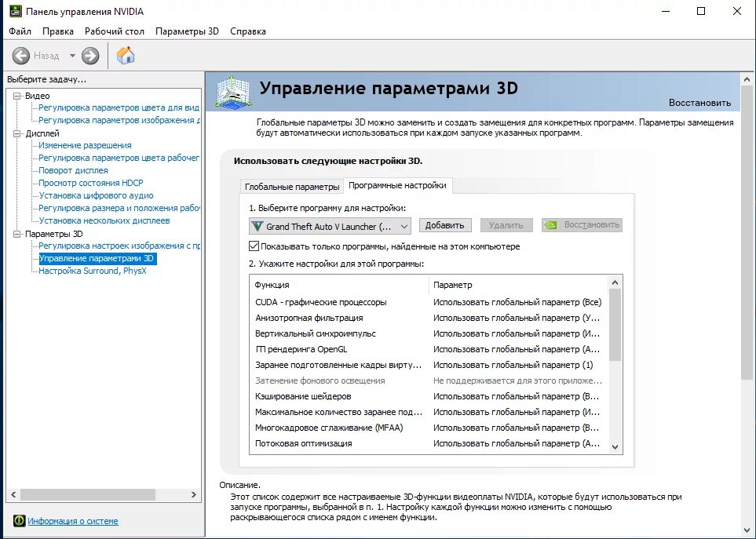Open the Файл menu
This screenshot has height=539, width=756.
[x=20, y=31]
